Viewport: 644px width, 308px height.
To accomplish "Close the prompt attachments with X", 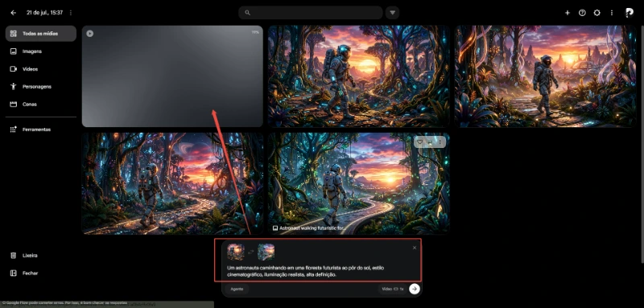I will 415,248.
